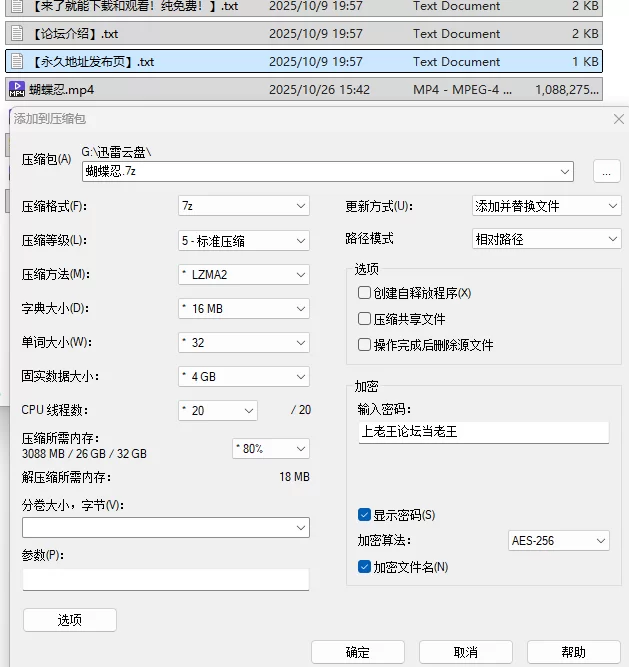The image size is (629, 667).
Task: Click the 选项 button
Action: click(69, 621)
